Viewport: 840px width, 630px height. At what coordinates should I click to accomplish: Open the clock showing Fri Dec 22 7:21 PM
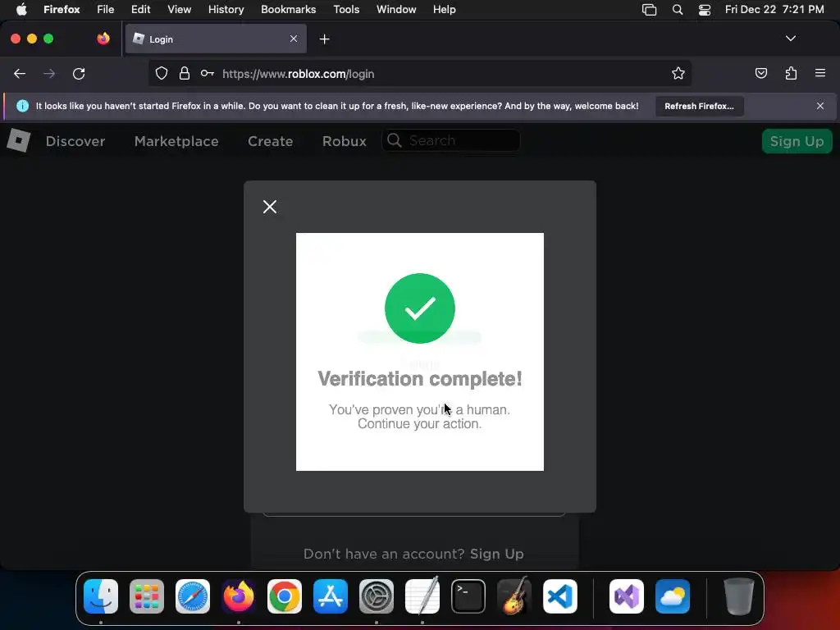[774, 10]
